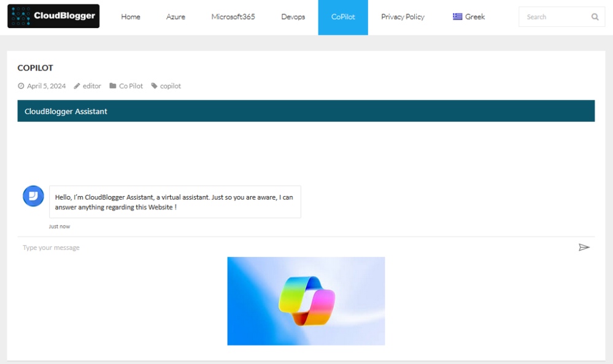Screen dimensions: 613x364
Task: Open the editor author link
Action: [x=92, y=86]
